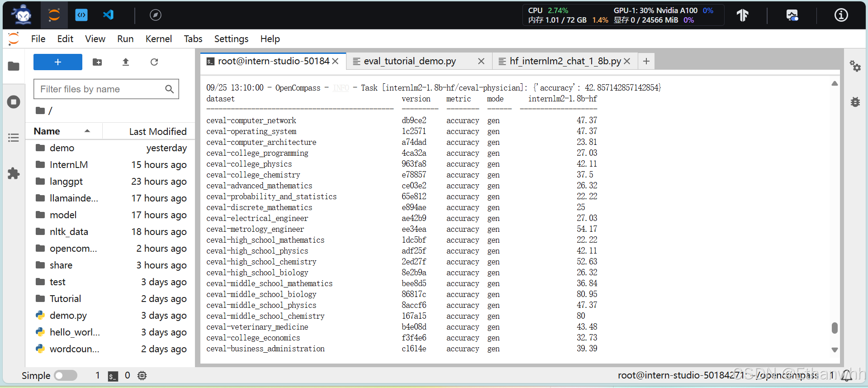Click terminal scrollbar up arrow
Image resolution: width=868 pixels, height=388 pixels.
835,83
